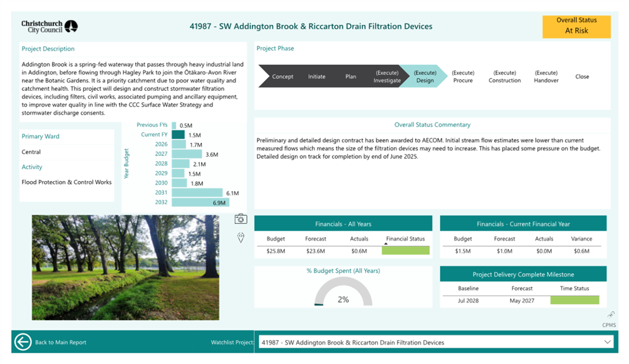Click the 2030 budget bar 1.8M
The width and height of the screenshot is (629, 364).
179,183
